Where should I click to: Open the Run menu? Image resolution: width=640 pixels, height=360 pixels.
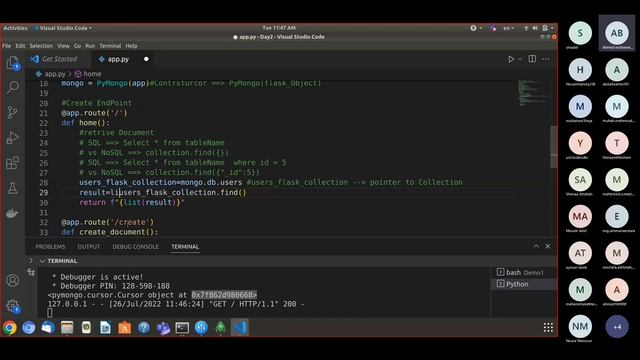pos(90,46)
